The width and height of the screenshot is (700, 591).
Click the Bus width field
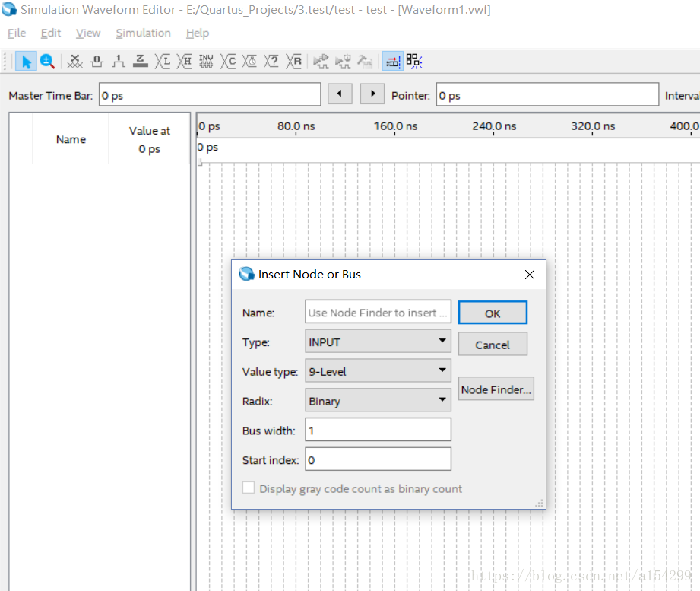click(x=379, y=430)
